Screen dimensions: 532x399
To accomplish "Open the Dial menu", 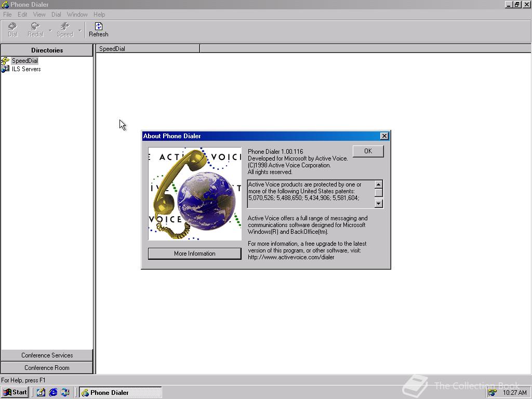I will point(56,14).
